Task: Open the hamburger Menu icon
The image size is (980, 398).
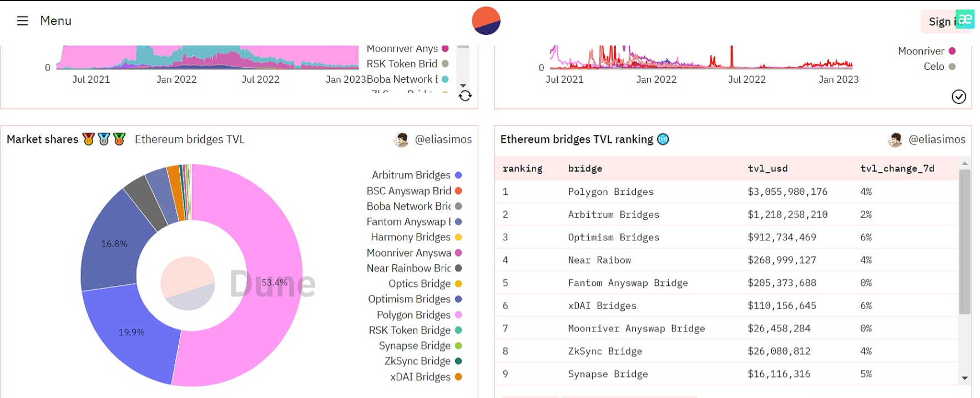Action: coord(22,21)
